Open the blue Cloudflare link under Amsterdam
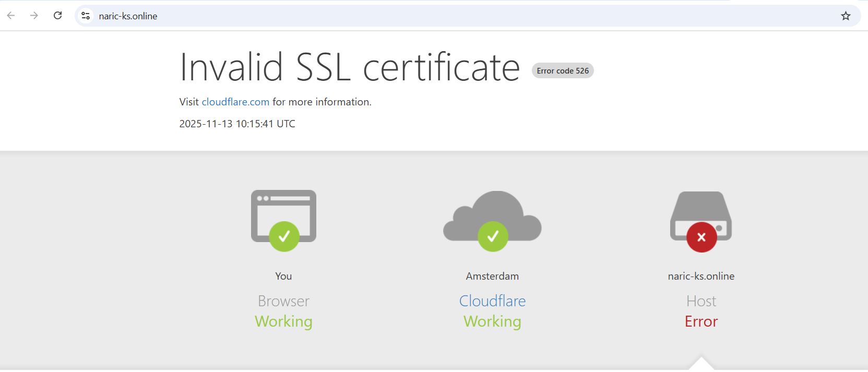Viewport: 868px width, 372px height. pos(492,301)
